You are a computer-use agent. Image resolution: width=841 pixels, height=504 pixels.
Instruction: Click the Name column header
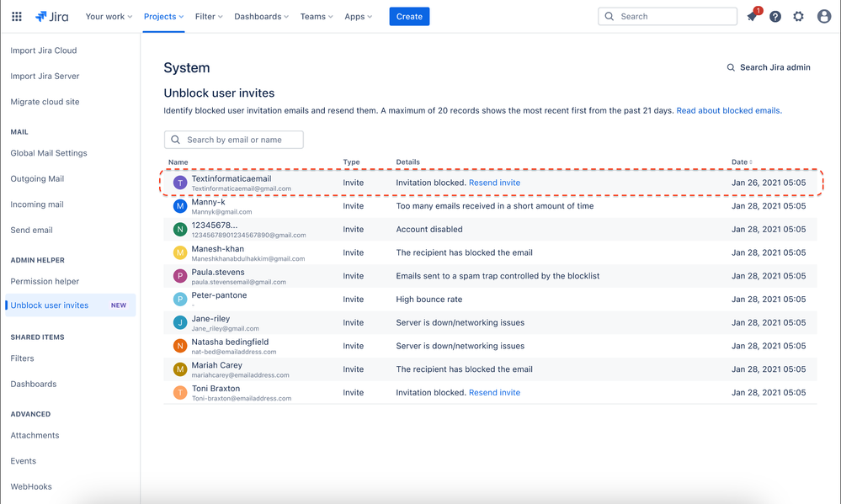click(x=178, y=162)
